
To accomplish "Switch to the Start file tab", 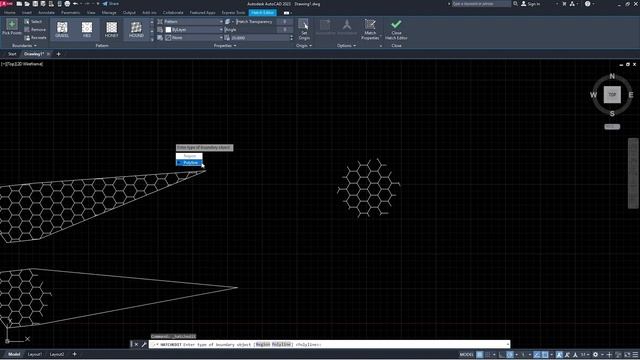I will pyautogui.click(x=12, y=54).
